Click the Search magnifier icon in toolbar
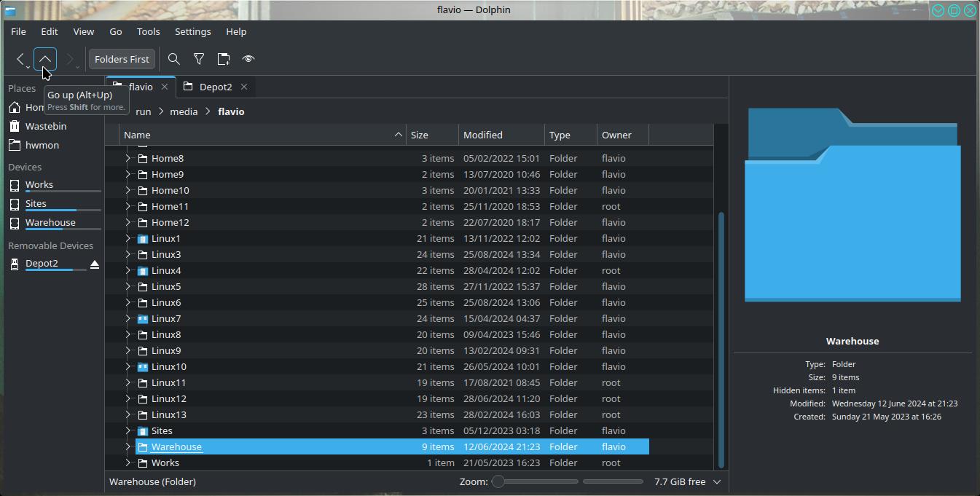 click(x=174, y=59)
